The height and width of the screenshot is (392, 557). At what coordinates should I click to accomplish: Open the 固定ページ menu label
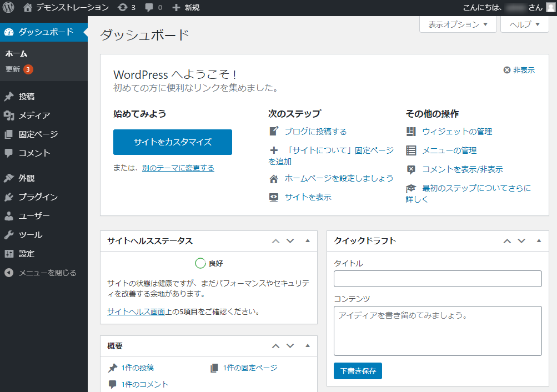click(x=38, y=134)
